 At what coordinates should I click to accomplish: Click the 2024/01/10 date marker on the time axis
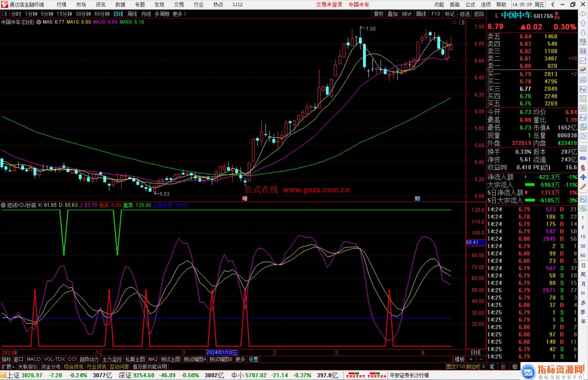tap(222, 352)
